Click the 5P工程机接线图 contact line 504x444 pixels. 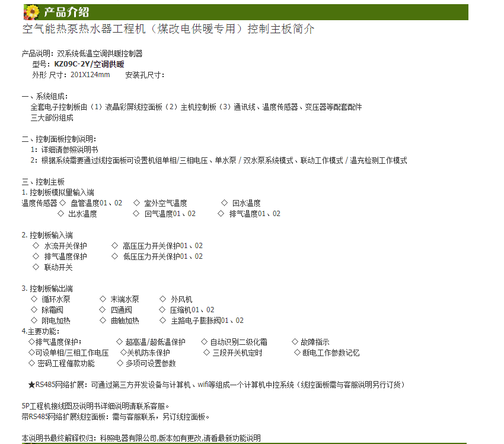coord(95,406)
